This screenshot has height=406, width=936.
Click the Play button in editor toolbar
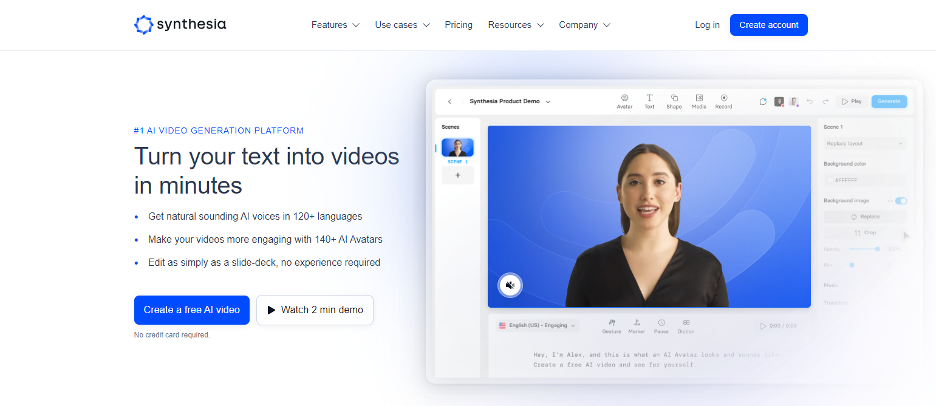pos(852,102)
